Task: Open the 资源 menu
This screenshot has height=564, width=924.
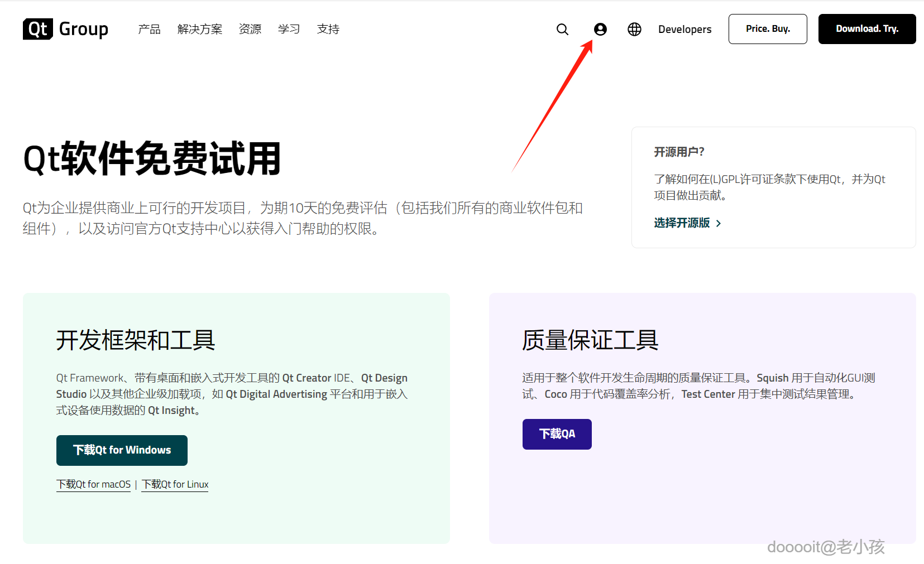Action: tap(250, 29)
